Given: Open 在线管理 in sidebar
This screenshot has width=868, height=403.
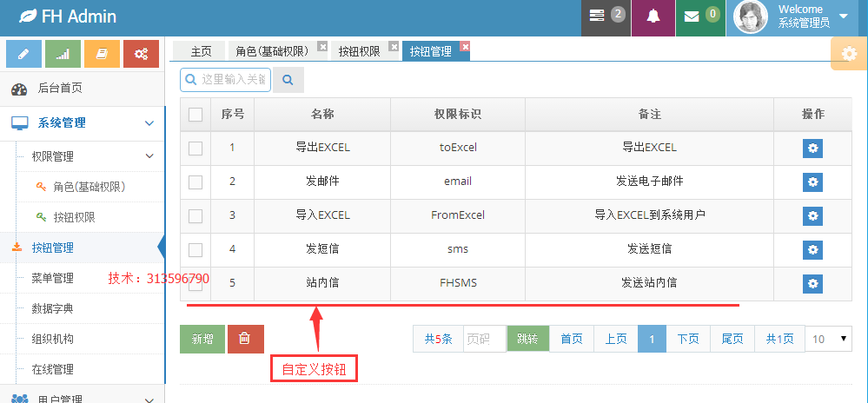Looking at the screenshot, I should click(53, 369).
